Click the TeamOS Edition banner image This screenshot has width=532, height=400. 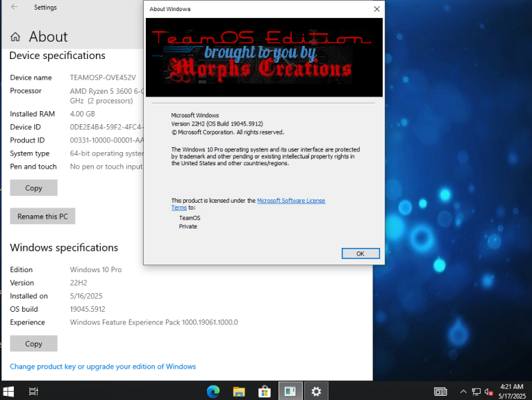coord(264,58)
